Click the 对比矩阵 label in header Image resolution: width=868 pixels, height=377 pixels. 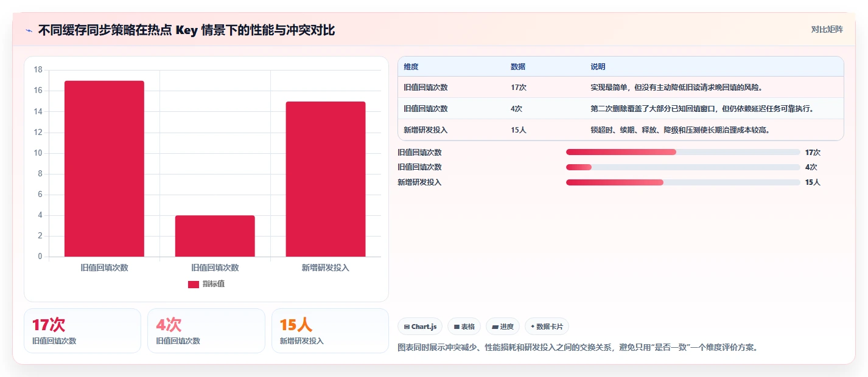[x=827, y=30]
